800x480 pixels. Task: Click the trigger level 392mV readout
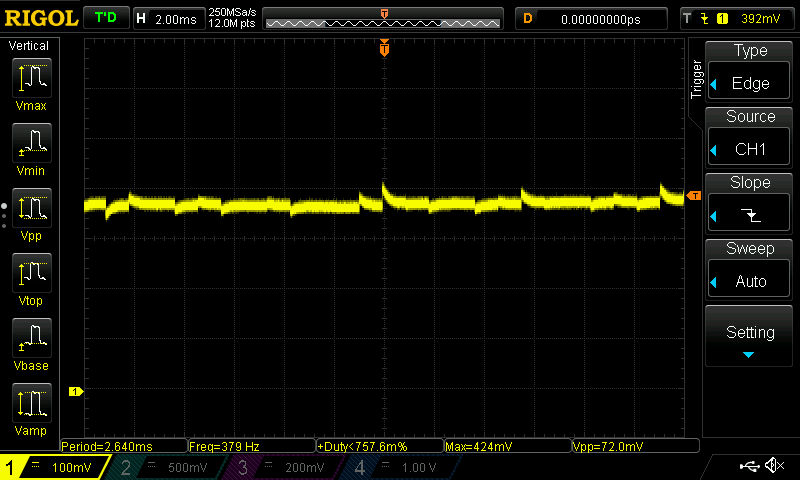click(x=760, y=19)
